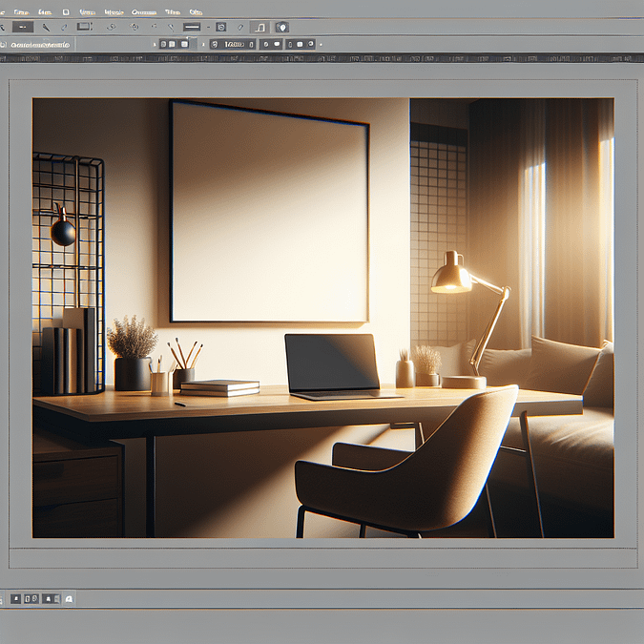Image resolution: width=644 pixels, height=644 pixels.
Task: Click the first dark icon in the bottom bar
Action: point(16,599)
